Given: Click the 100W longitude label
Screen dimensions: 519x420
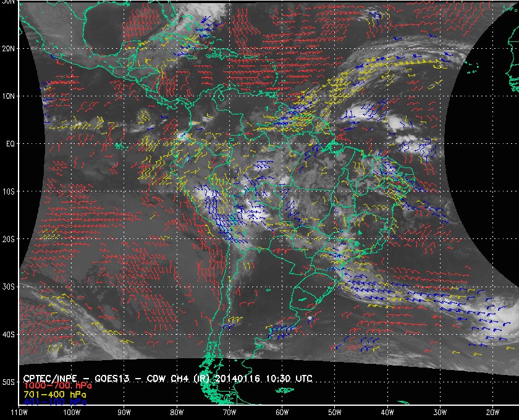Looking at the screenshot, I should pos(72,413).
